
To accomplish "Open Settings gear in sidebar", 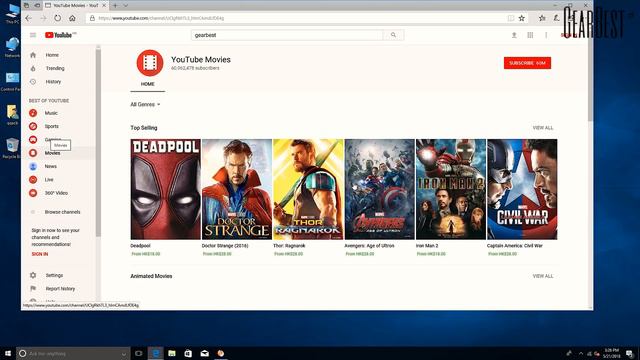I will coord(33,276).
